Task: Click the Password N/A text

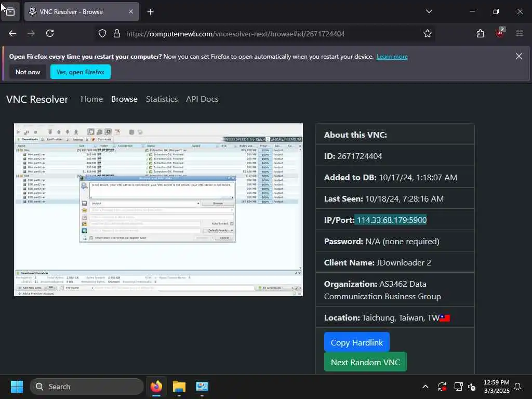Action: [381, 241]
